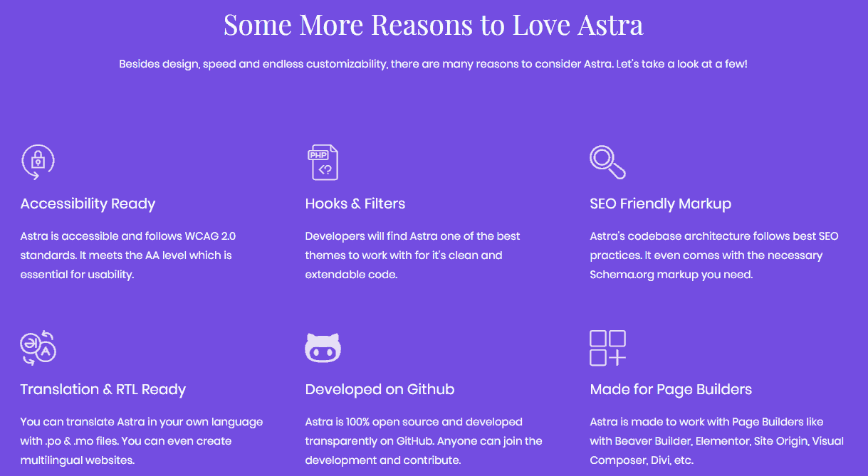Click the 100% open source description paragraph
The height and width of the screenshot is (476, 868).
tap(423, 440)
